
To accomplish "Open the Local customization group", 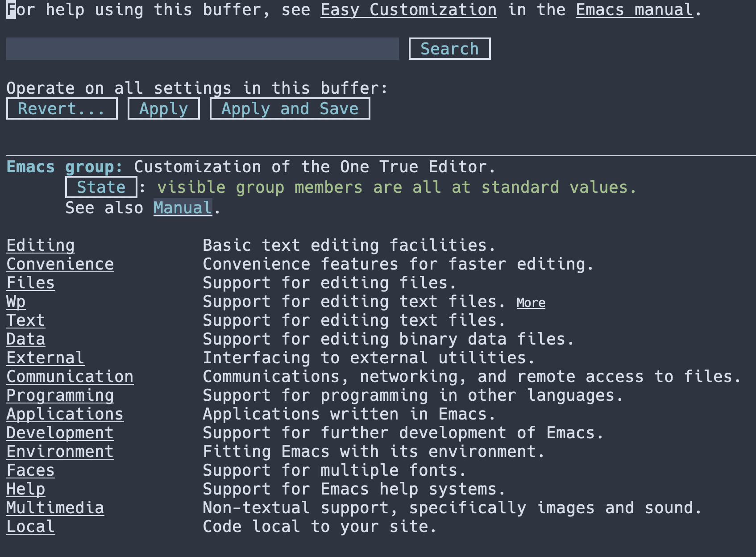I will (x=30, y=526).
